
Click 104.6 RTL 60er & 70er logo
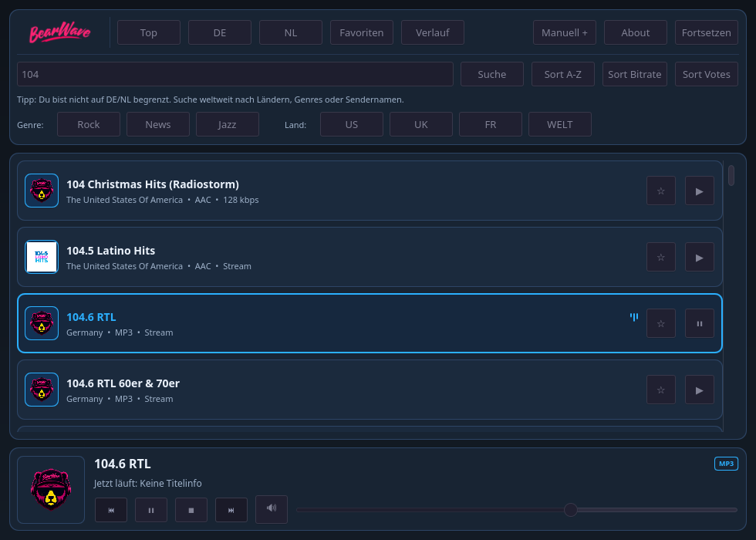pos(42,390)
